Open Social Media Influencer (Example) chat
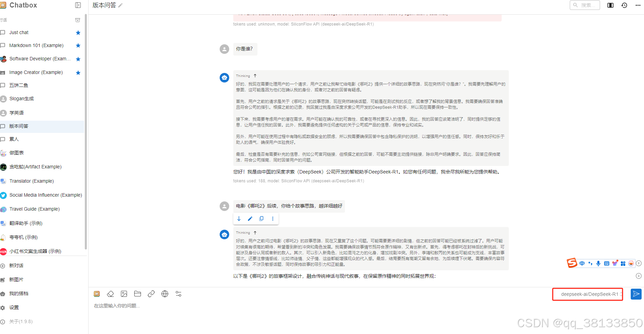The image size is (644, 334). [42, 195]
